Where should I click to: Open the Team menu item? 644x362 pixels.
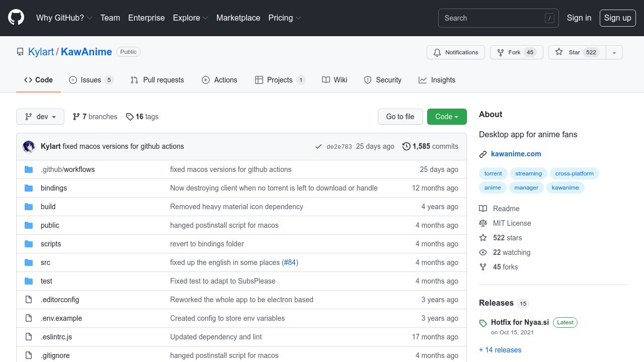110,18
